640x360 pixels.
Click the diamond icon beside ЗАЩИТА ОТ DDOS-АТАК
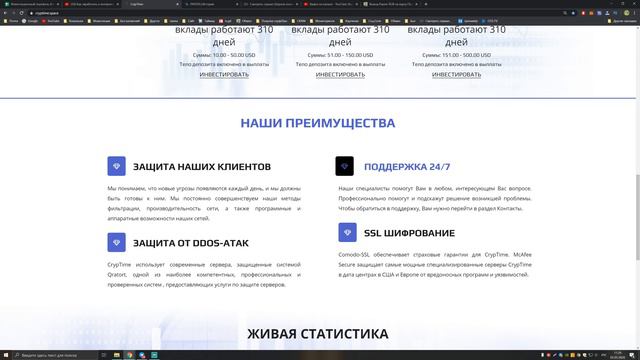point(116,242)
